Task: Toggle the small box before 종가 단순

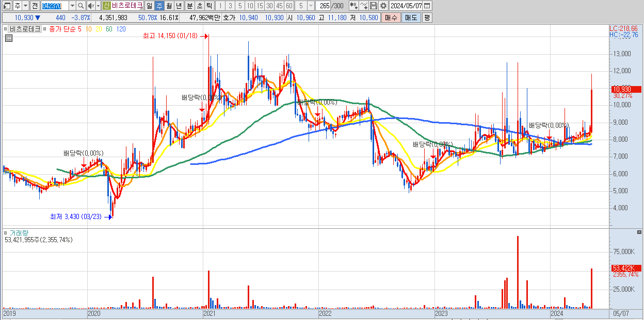Action: [45, 29]
